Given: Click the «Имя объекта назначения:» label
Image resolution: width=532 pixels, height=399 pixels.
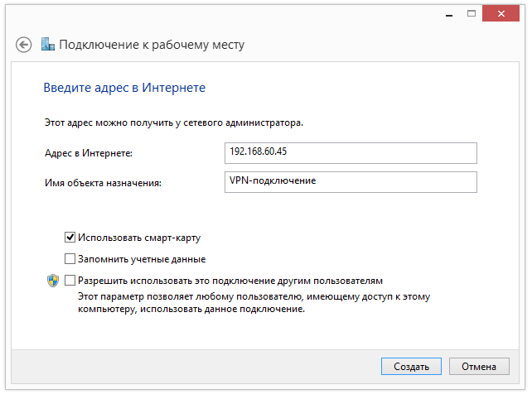Looking at the screenshot, I should 103,183.
